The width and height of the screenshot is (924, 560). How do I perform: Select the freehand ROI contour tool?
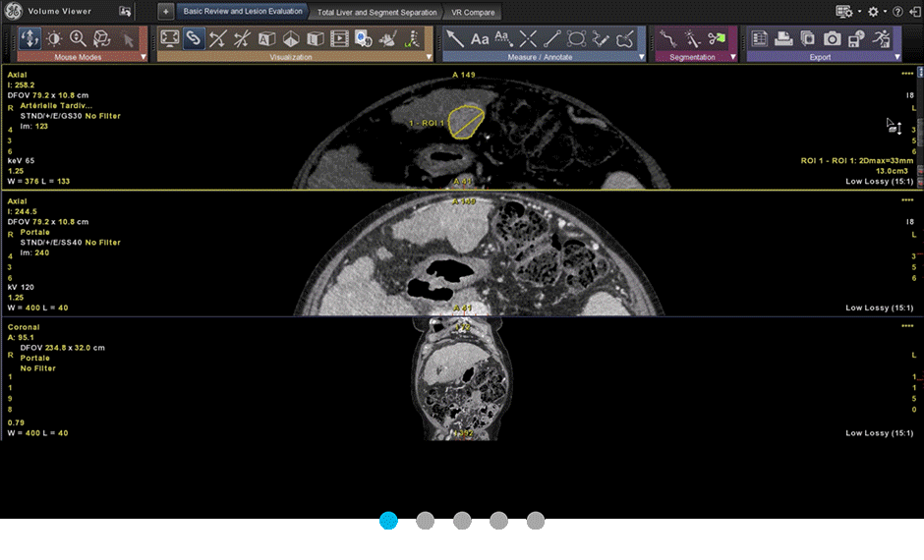pyautogui.click(x=624, y=39)
